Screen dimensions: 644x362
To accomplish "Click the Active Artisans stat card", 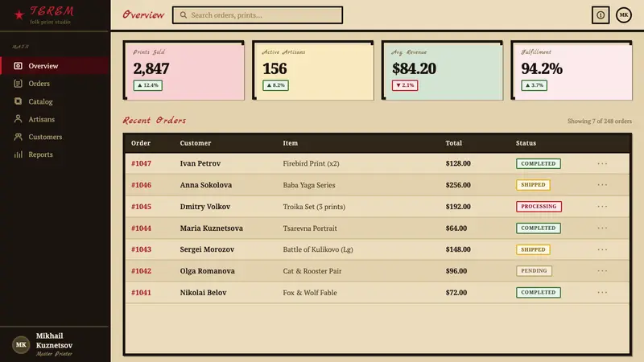I will pyautogui.click(x=313, y=70).
